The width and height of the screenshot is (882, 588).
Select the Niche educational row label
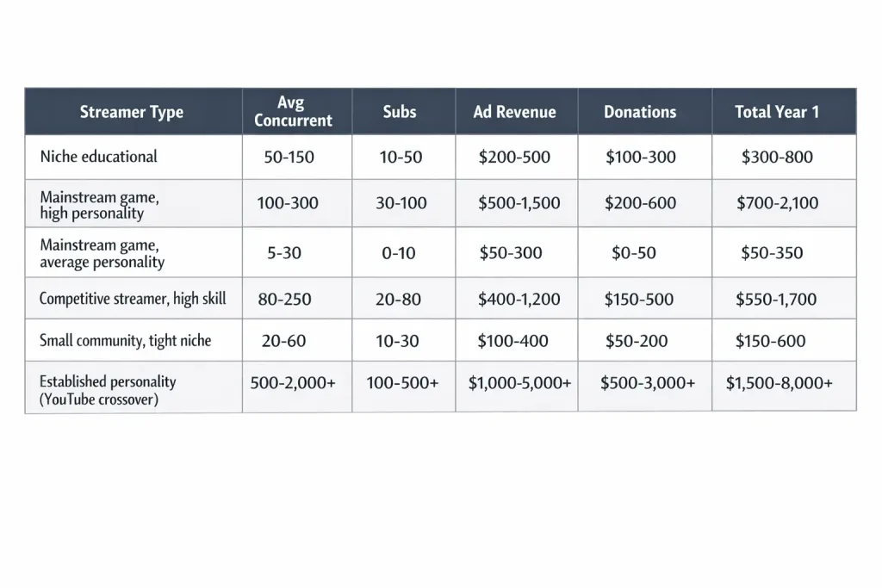[x=99, y=157]
